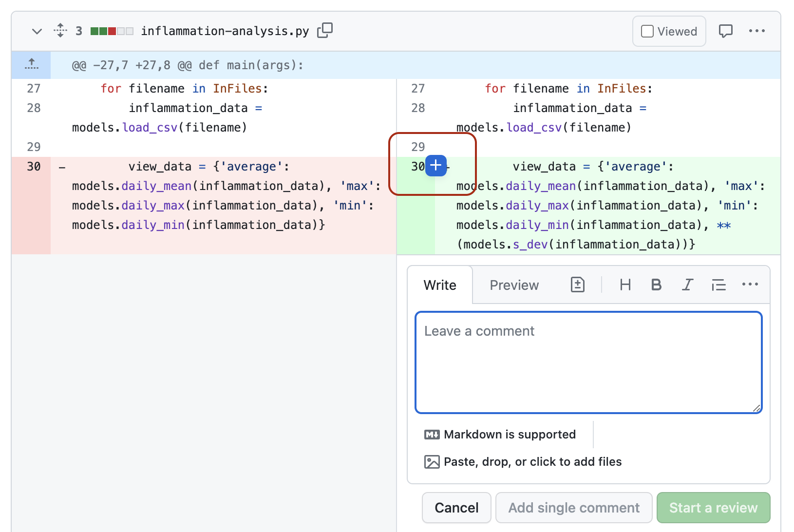This screenshot has width=794, height=532.
Task: Check the Viewed checkbox
Action: pyautogui.click(x=647, y=31)
